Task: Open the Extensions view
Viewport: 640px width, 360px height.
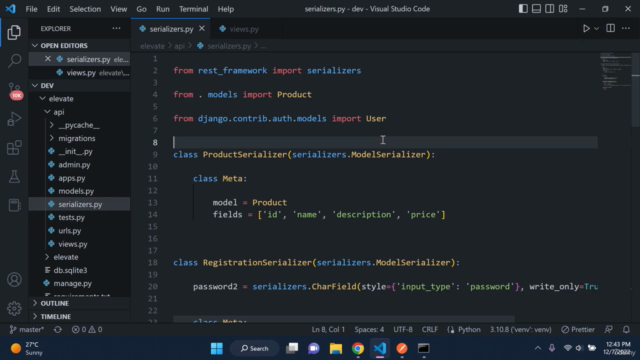Action: click(x=14, y=147)
